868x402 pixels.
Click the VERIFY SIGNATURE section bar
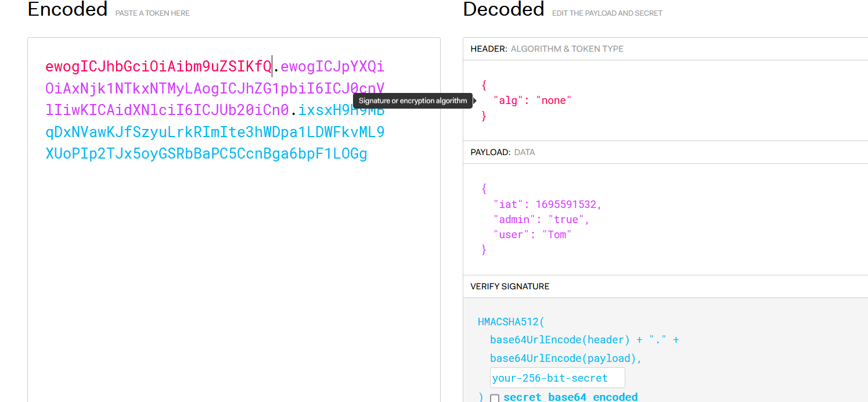pyautogui.click(x=665, y=286)
